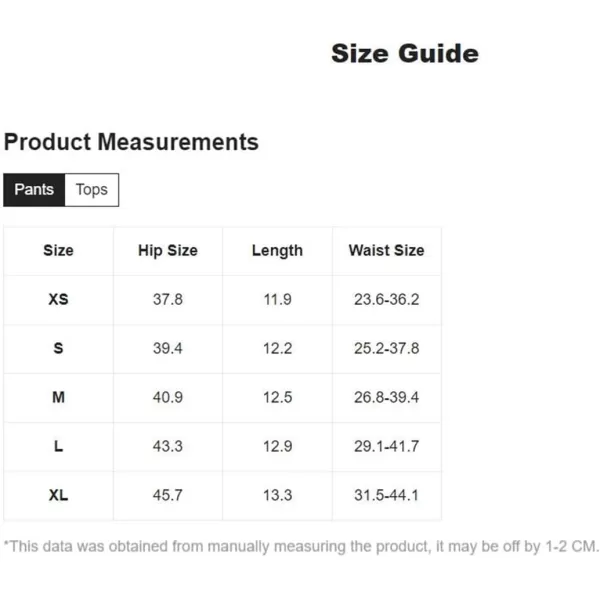Viewport: 600px width, 600px height.
Task: Switch to the Tops tab
Action: (x=92, y=190)
